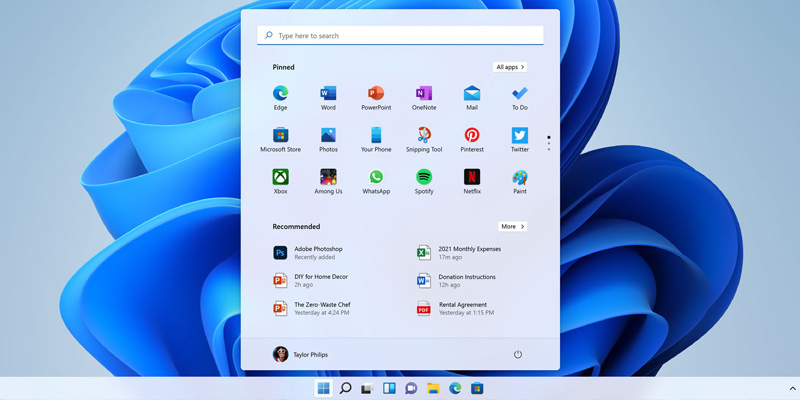
Task: Open the Edge app from Pinned
Action: (280, 94)
